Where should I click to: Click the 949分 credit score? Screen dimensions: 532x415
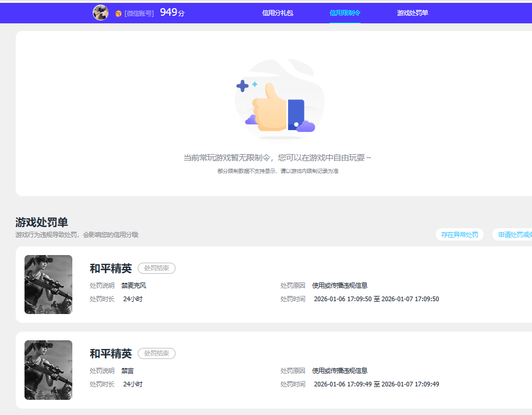(x=172, y=13)
